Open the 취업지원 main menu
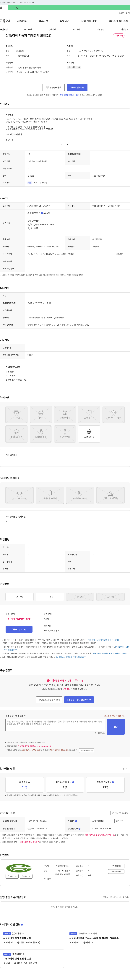The width and height of the screenshot is (130, 980). pyautogui.click(x=43, y=21)
